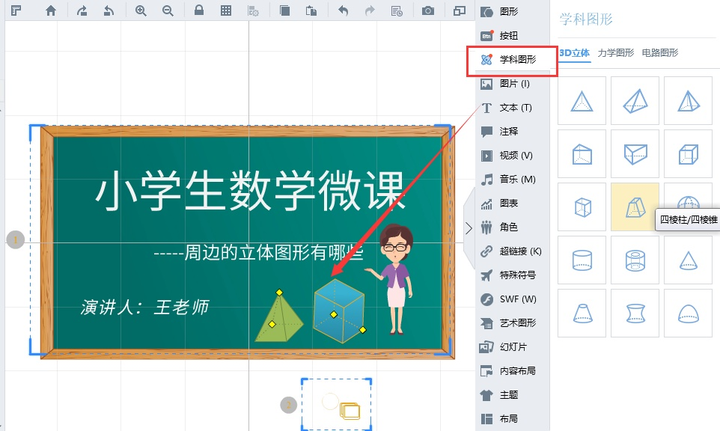720x431 pixels.
Task: Switch to the 电路图形 tab
Action: pos(660,53)
